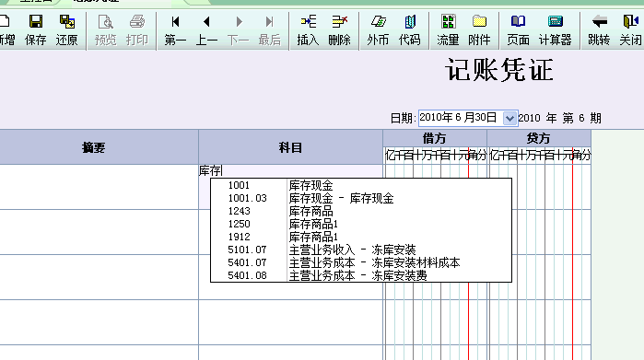Insert a row with 插入 icon

(308, 30)
